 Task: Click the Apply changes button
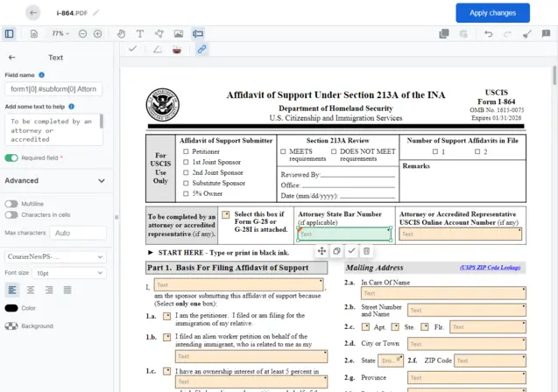[x=492, y=13]
